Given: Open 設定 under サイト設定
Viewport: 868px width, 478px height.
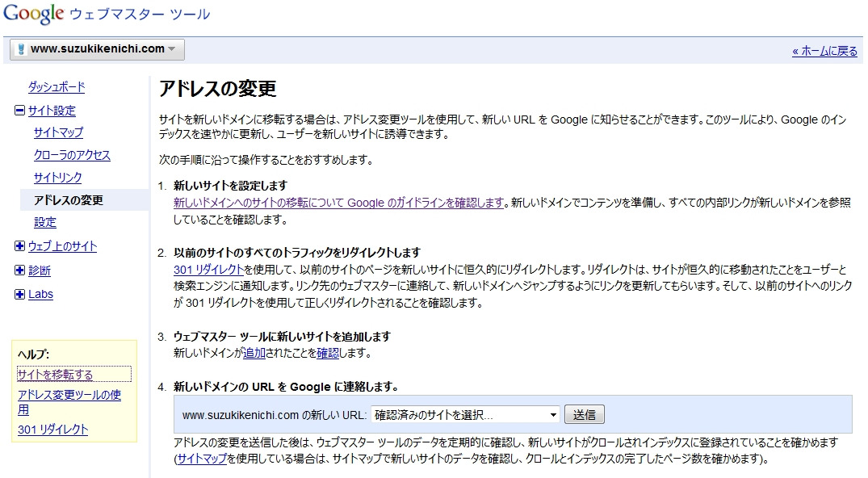Looking at the screenshot, I should [45, 222].
